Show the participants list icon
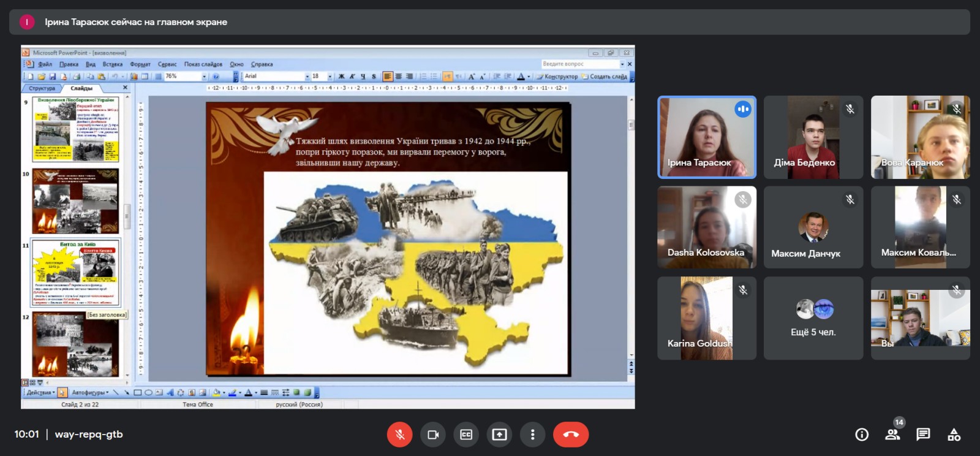Screen dimensions: 980x456 coord(892,435)
